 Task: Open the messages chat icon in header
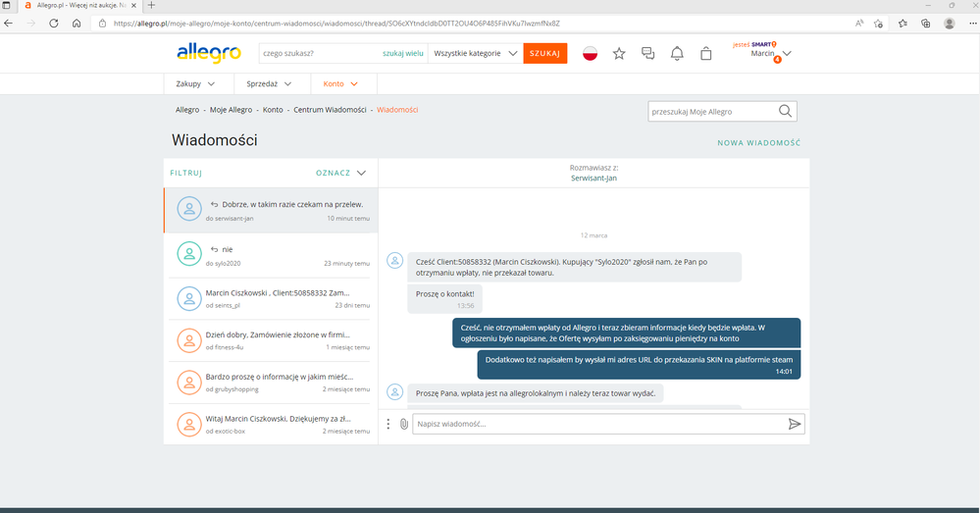coord(648,54)
